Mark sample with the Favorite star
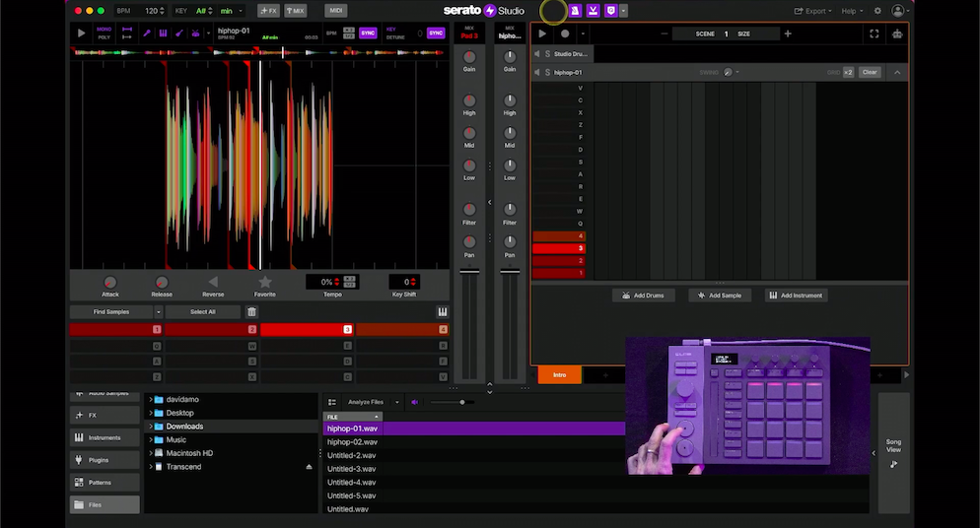The height and width of the screenshot is (528, 980). (x=264, y=282)
